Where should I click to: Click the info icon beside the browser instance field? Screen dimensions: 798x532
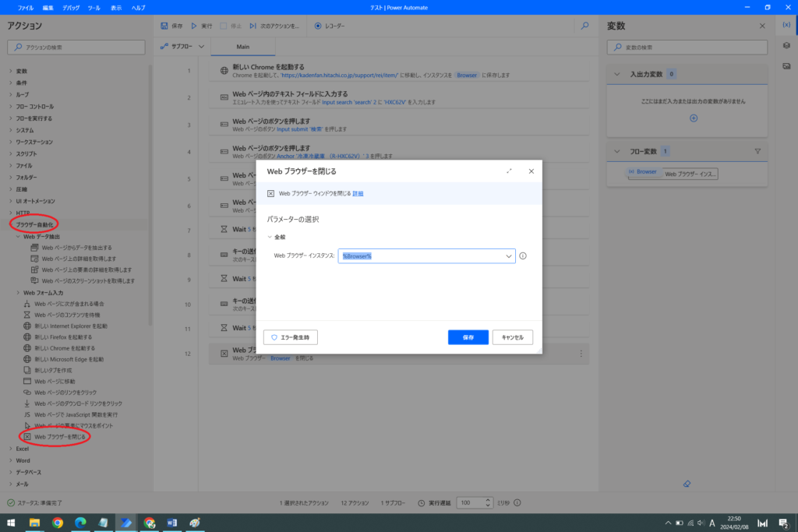pos(523,255)
